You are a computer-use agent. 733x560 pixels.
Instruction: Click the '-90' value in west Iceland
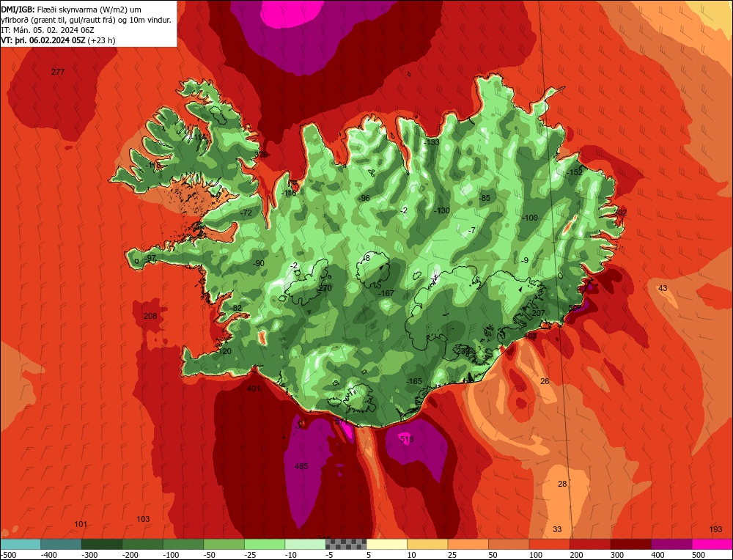coord(258,263)
